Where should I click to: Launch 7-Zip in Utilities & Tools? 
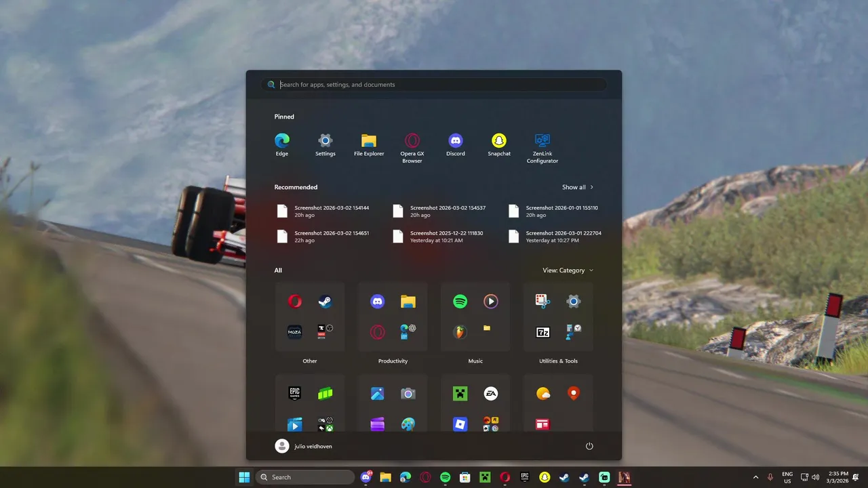pyautogui.click(x=543, y=332)
